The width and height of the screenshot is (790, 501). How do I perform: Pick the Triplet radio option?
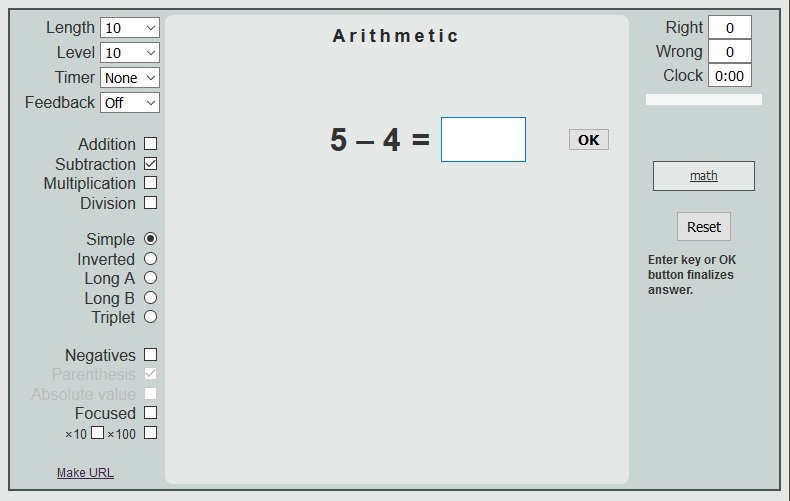click(x=150, y=317)
